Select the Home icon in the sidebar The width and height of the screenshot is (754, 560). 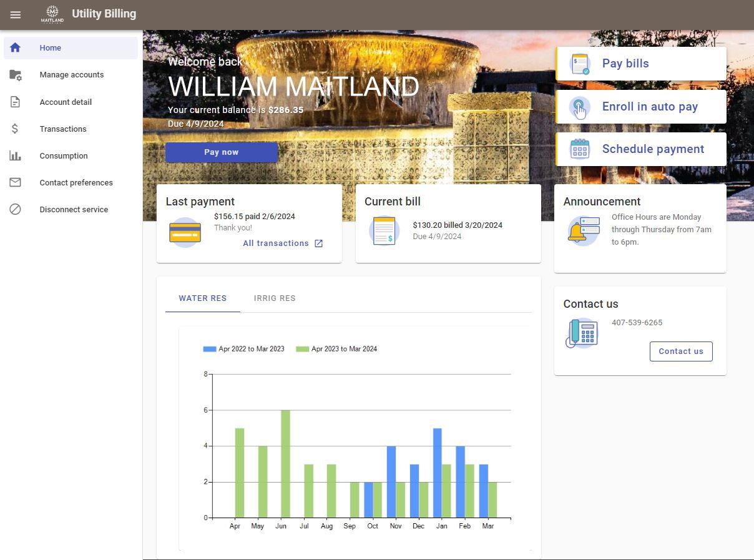(x=15, y=47)
